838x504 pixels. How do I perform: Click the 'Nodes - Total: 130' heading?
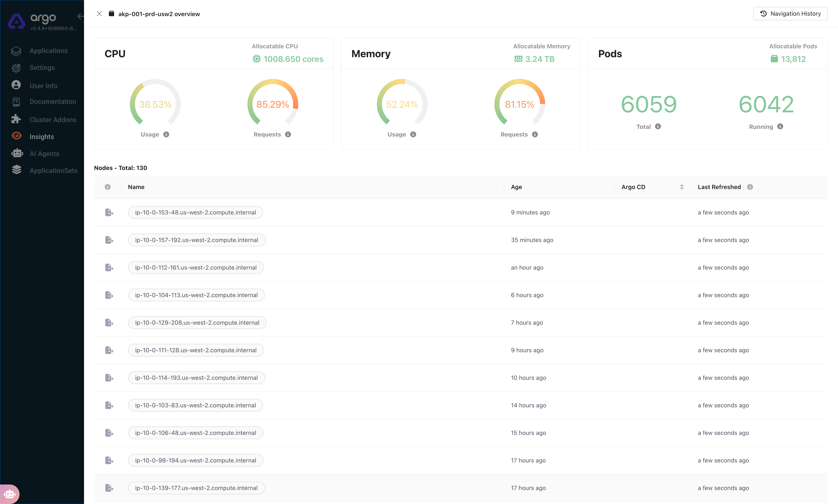click(x=120, y=168)
